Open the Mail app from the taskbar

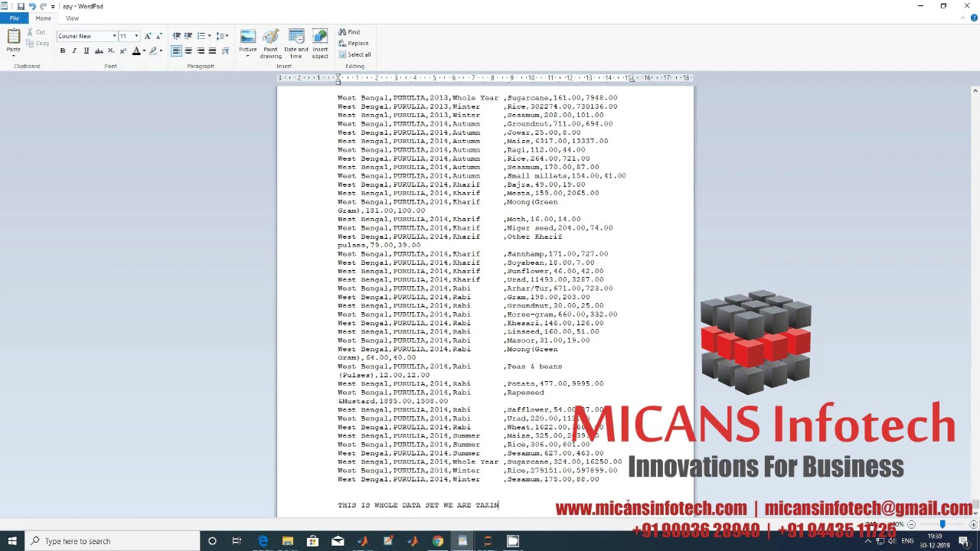tap(338, 541)
